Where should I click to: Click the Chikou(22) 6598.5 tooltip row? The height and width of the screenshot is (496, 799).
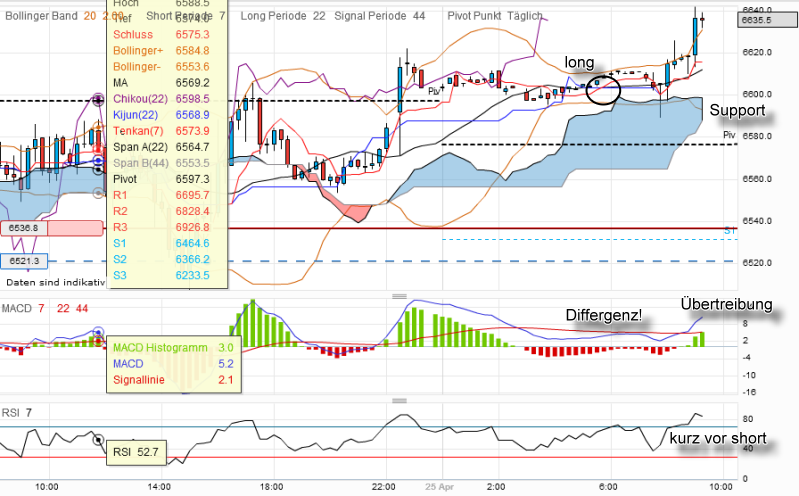point(161,99)
